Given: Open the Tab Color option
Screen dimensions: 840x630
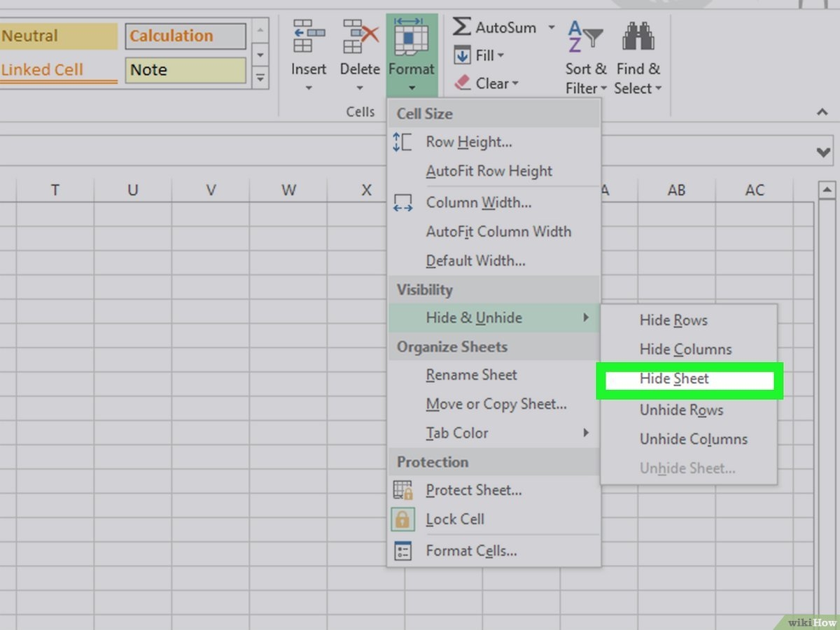Looking at the screenshot, I should click(456, 433).
